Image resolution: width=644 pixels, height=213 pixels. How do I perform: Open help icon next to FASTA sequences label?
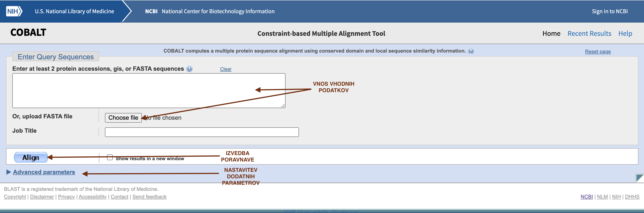click(x=190, y=69)
